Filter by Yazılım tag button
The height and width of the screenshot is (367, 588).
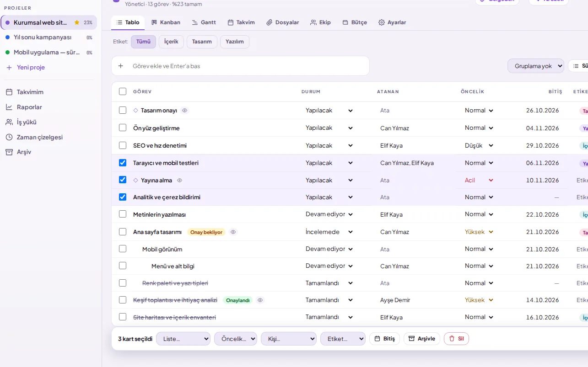coord(235,42)
